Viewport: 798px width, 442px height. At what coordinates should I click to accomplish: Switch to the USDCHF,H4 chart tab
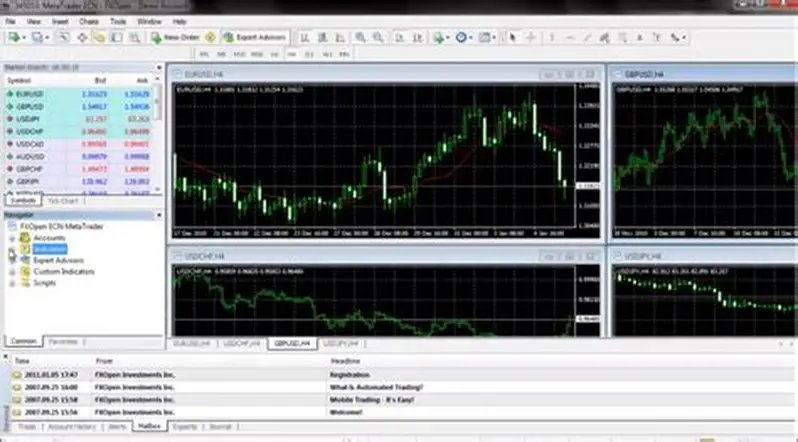[242, 344]
